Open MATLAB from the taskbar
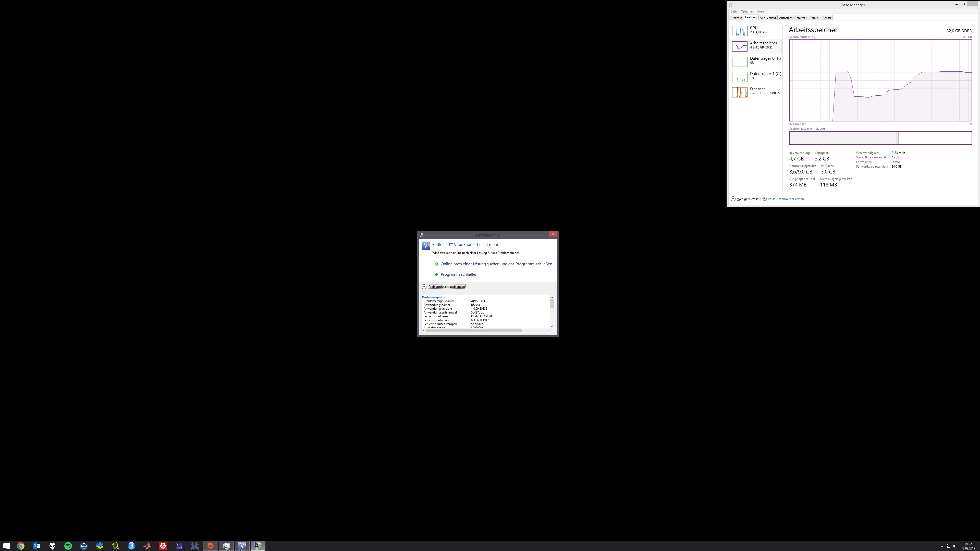The image size is (980, 551). pos(147,546)
